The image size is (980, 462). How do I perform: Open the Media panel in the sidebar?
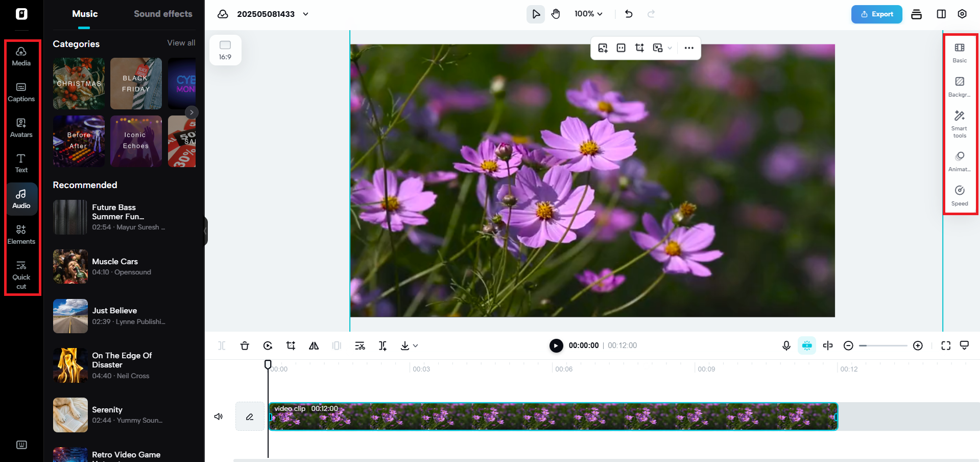(21, 55)
